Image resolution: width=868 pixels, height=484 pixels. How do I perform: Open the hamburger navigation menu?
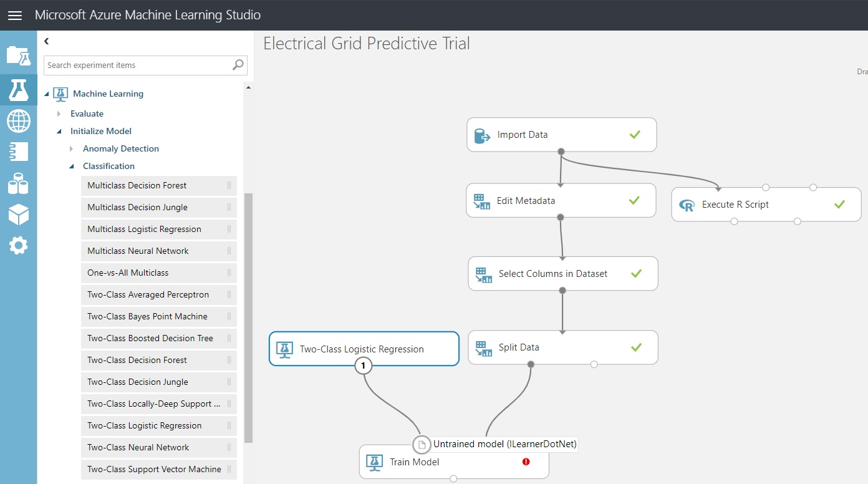(x=14, y=16)
